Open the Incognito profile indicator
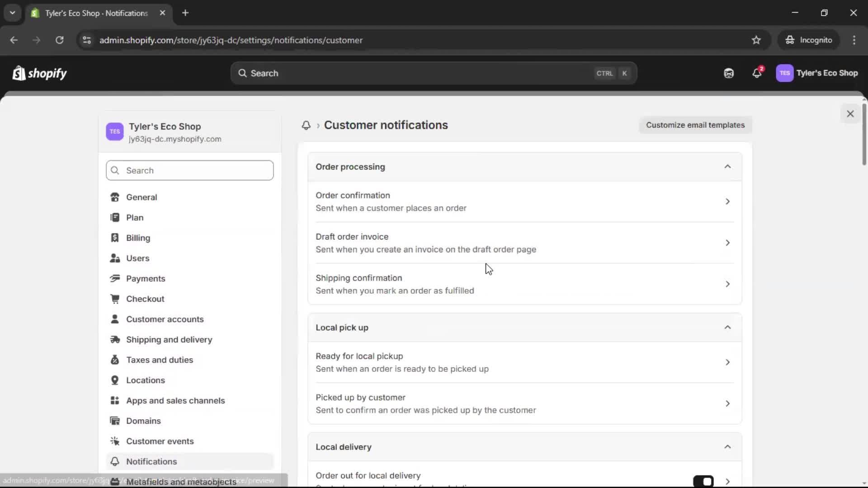Screen dimensions: 868x488 tap(809, 40)
